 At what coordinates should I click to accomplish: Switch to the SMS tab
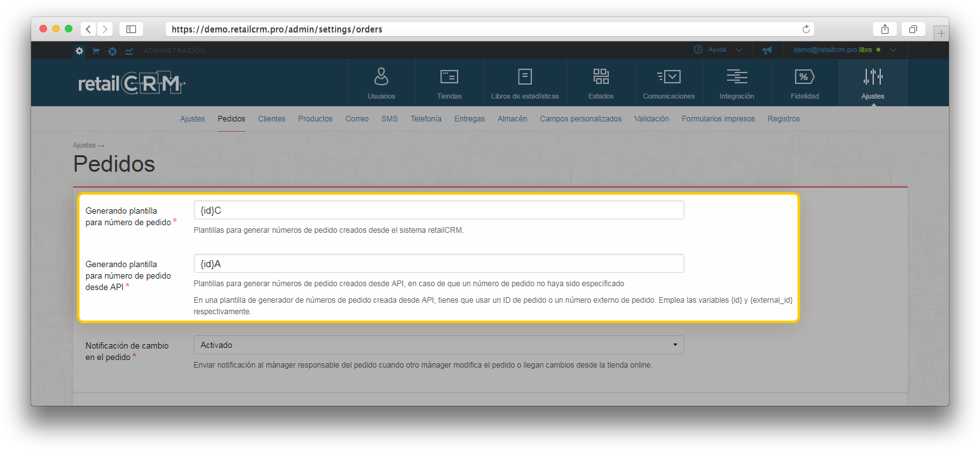tap(390, 119)
